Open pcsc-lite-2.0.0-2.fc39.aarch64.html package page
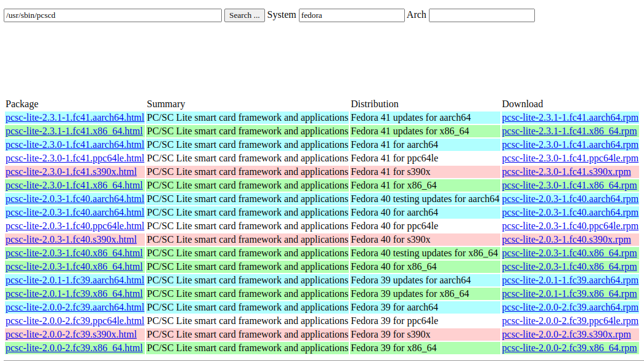Image resolution: width=644 pixels, height=361 pixels. tap(75, 307)
